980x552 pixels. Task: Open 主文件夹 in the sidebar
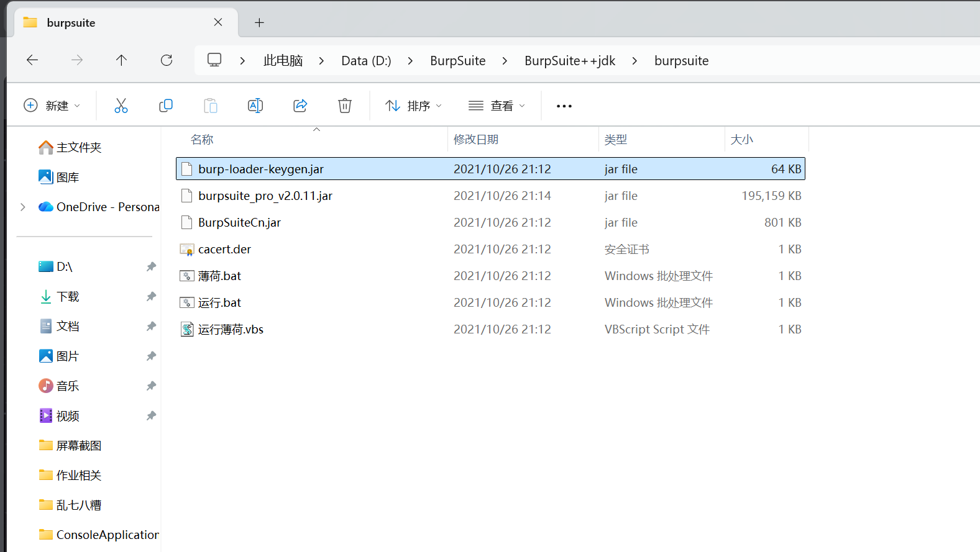point(70,147)
